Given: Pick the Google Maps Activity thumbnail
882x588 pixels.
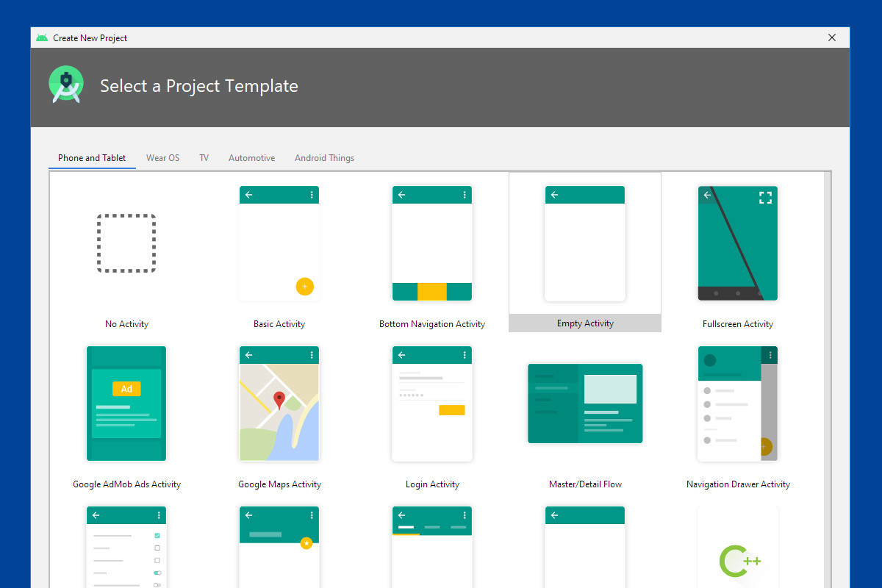Looking at the screenshot, I should (x=279, y=404).
